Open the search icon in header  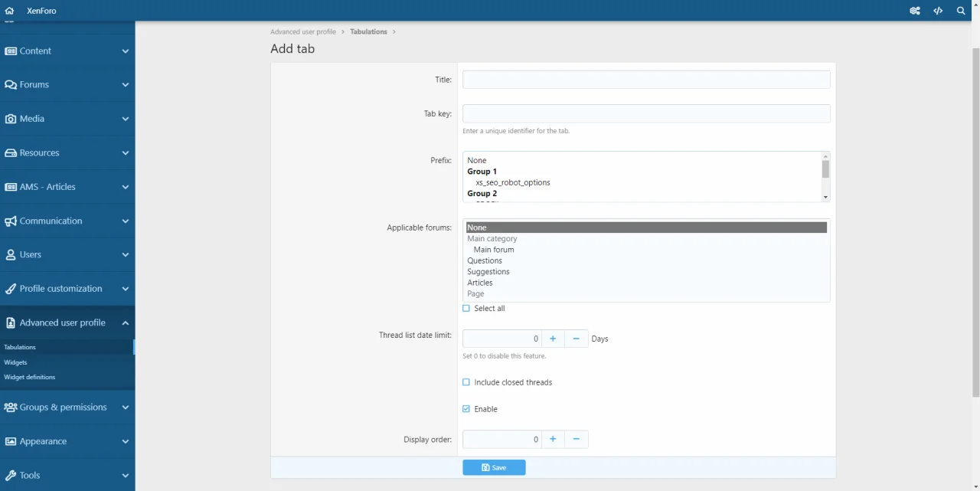[961, 11]
